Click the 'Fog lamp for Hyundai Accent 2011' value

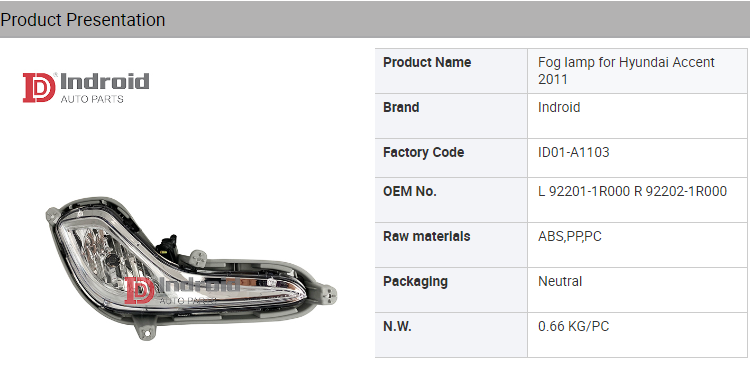click(x=626, y=71)
